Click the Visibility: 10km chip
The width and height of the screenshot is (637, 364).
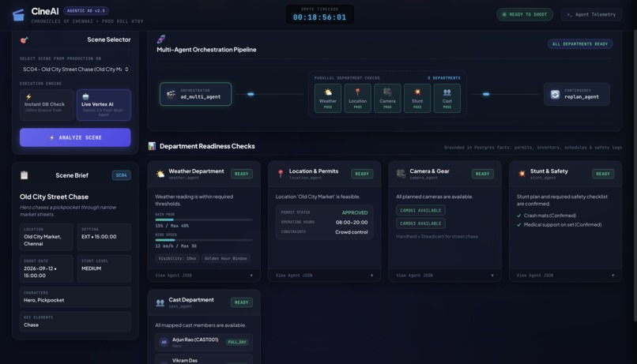(177, 258)
